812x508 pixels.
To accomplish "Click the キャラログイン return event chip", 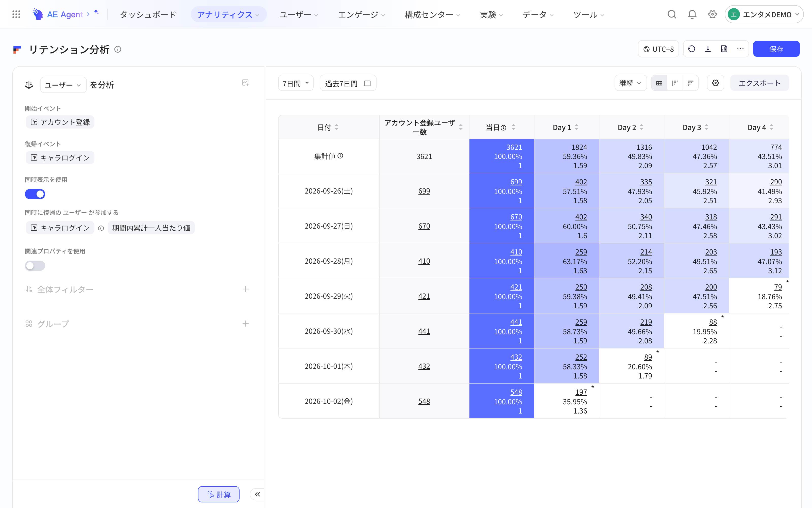I will [60, 157].
